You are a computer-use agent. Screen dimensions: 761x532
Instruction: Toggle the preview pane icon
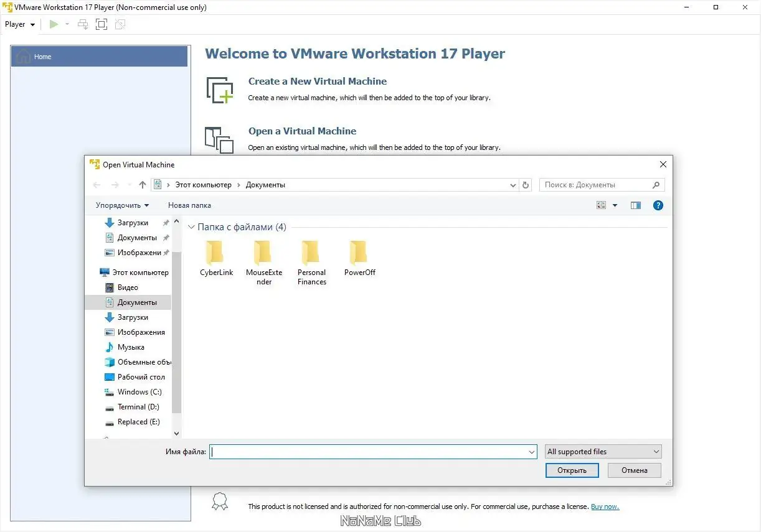(x=635, y=205)
